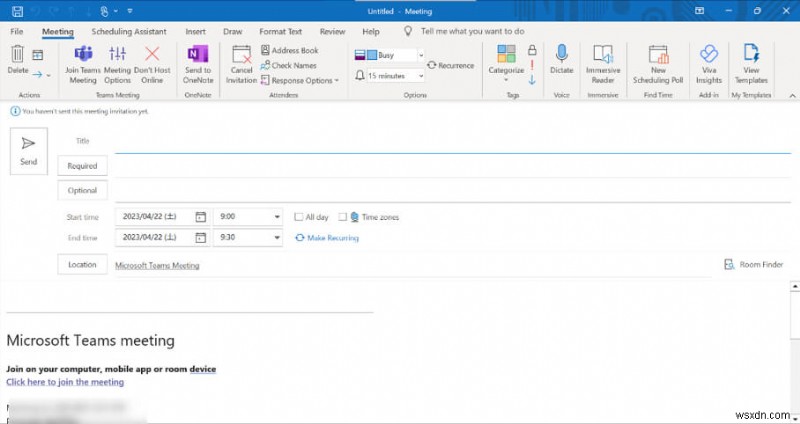The width and height of the screenshot is (800, 424).
Task: Check the All day checkbox
Action: (298, 217)
